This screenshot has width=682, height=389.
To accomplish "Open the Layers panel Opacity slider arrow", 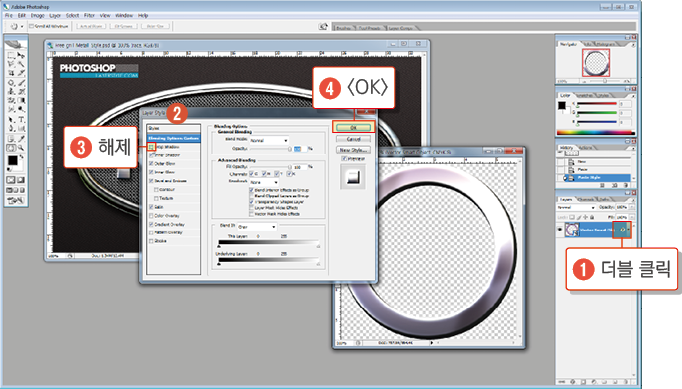I will point(632,207).
